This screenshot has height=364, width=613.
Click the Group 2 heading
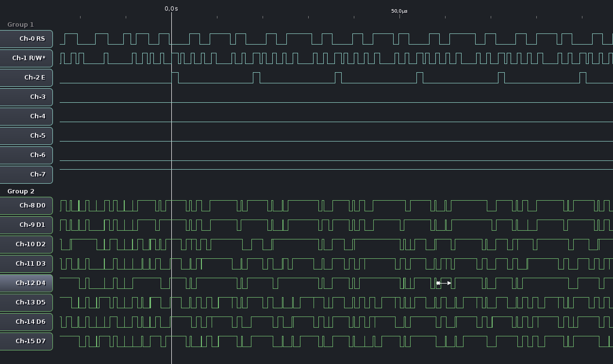pos(20,191)
